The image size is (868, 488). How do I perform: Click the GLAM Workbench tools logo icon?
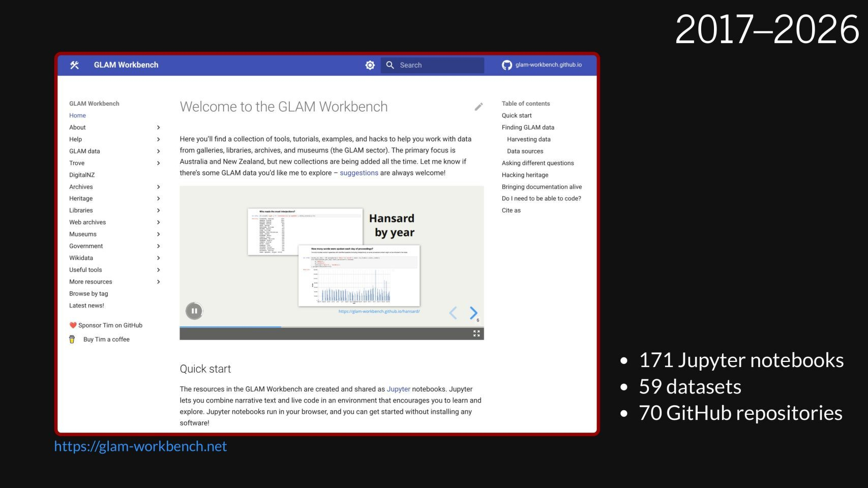click(x=75, y=65)
